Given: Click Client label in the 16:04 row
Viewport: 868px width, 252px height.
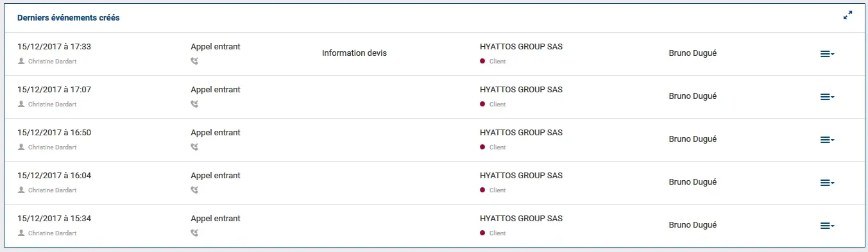Looking at the screenshot, I should click(497, 190).
